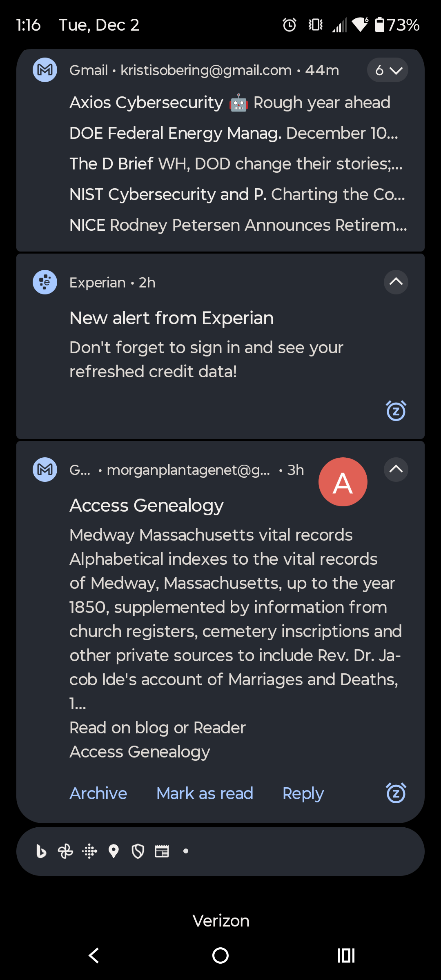This screenshot has width=441, height=980.
Task: Tap the red avatar on Access Genealogy email
Action: pos(343,482)
